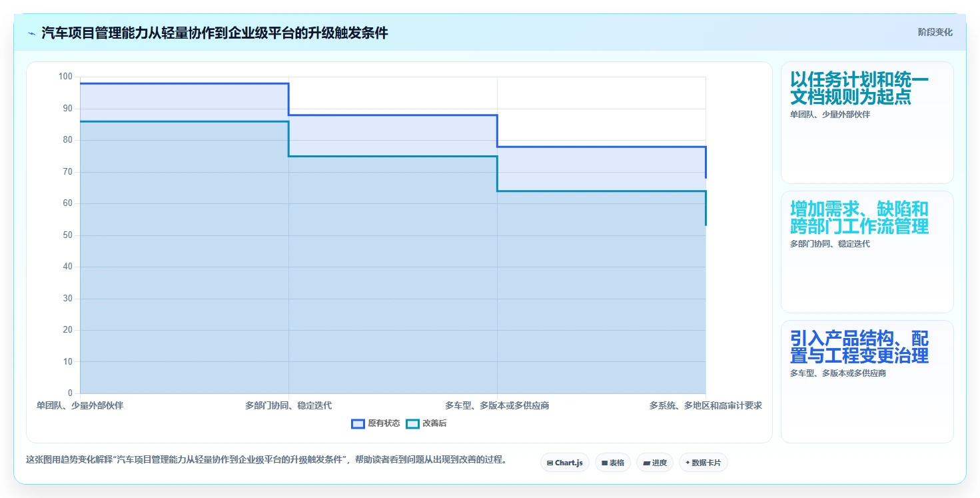This screenshot has height=498, width=980.
Task: Click the 原有状态 legend color box
Action: click(358, 423)
